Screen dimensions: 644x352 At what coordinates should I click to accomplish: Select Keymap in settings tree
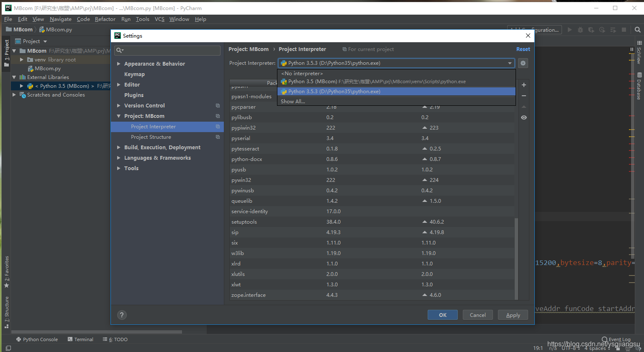pos(134,74)
